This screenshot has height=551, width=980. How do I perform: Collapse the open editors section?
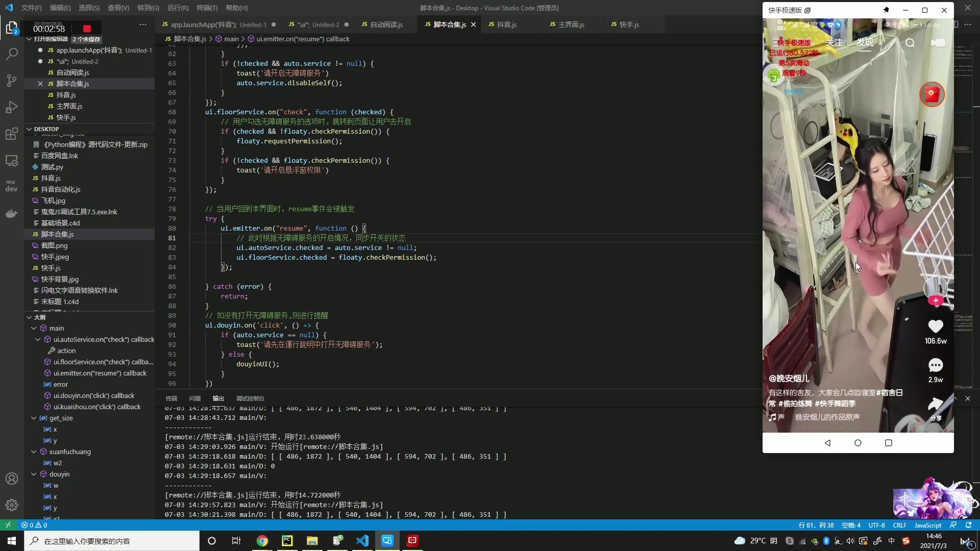[29, 39]
